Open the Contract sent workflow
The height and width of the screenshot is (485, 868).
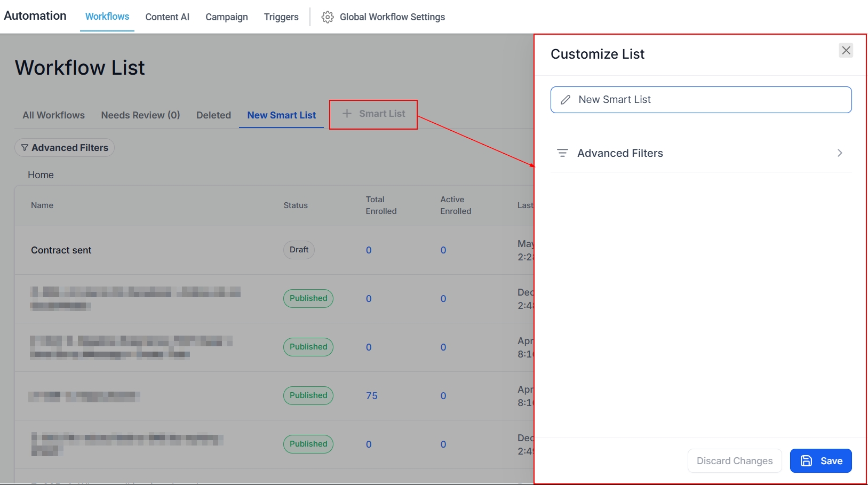pyautogui.click(x=61, y=250)
